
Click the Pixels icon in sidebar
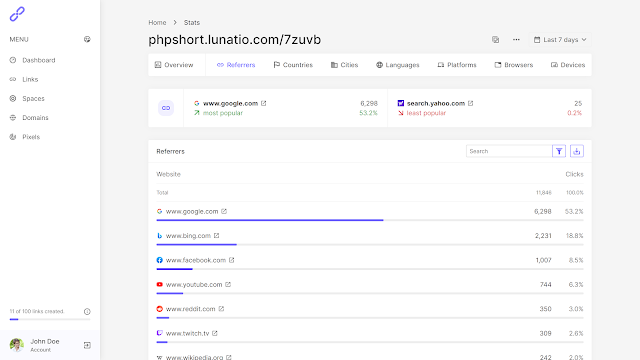[13, 137]
